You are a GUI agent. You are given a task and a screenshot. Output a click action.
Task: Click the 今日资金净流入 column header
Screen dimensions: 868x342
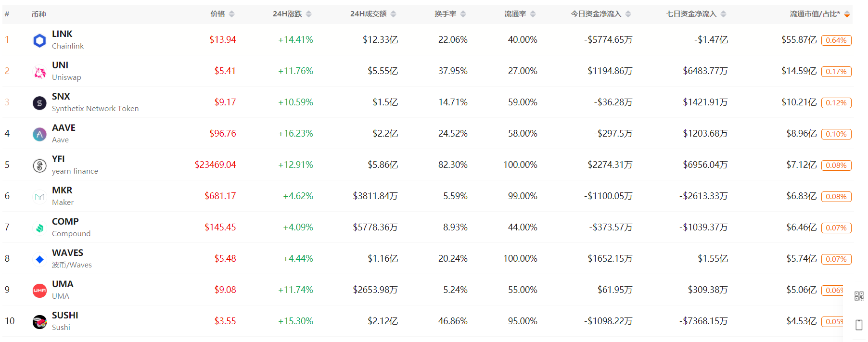596,14
